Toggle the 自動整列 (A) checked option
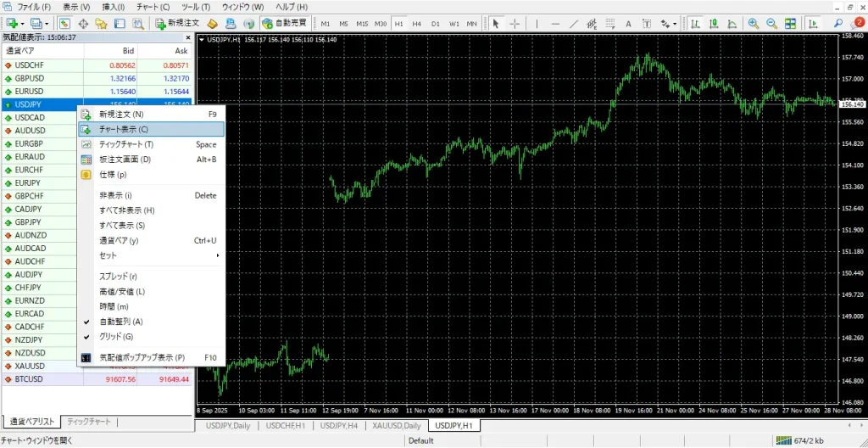Screen dimensions: 868x448 click(x=121, y=322)
